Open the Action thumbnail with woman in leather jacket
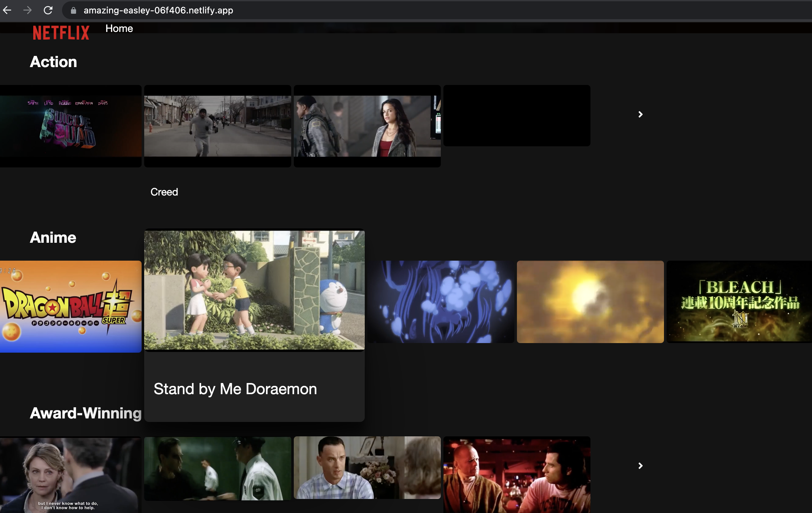The image size is (812, 513). point(367,126)
